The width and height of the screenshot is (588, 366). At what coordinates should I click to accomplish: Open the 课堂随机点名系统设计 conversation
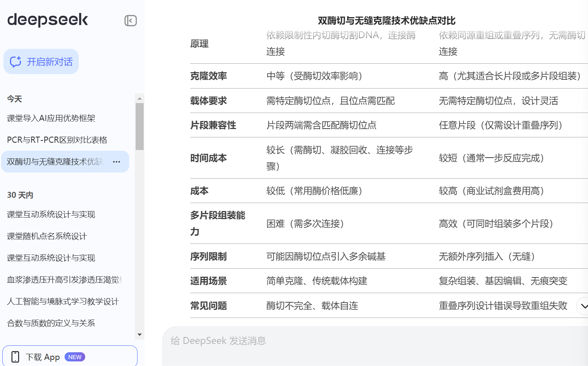47,236
